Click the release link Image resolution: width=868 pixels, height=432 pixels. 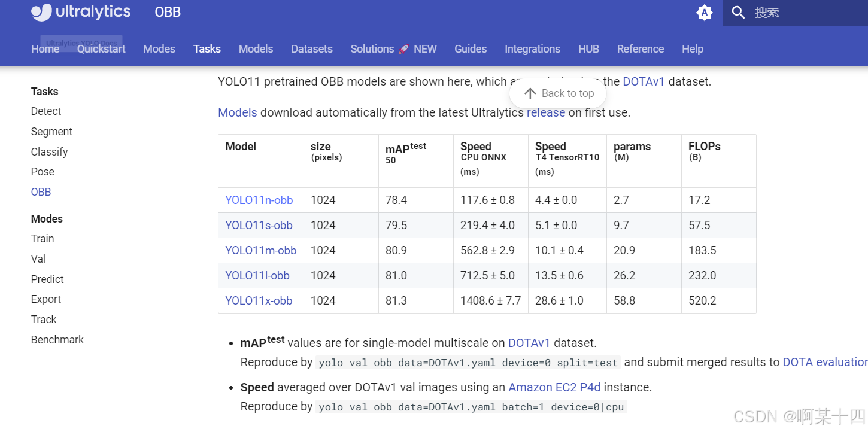point(546,112)
